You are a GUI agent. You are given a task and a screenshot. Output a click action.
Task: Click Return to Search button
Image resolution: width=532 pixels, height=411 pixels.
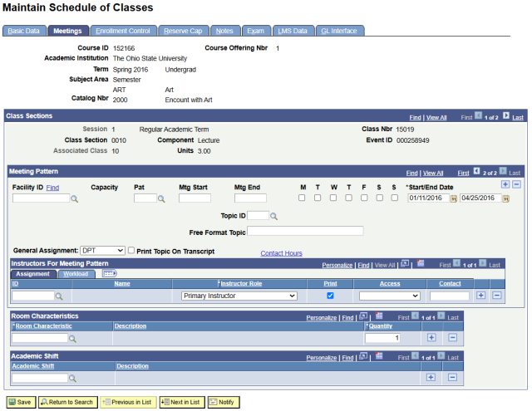pyautogui.click(x=68, y=402)
